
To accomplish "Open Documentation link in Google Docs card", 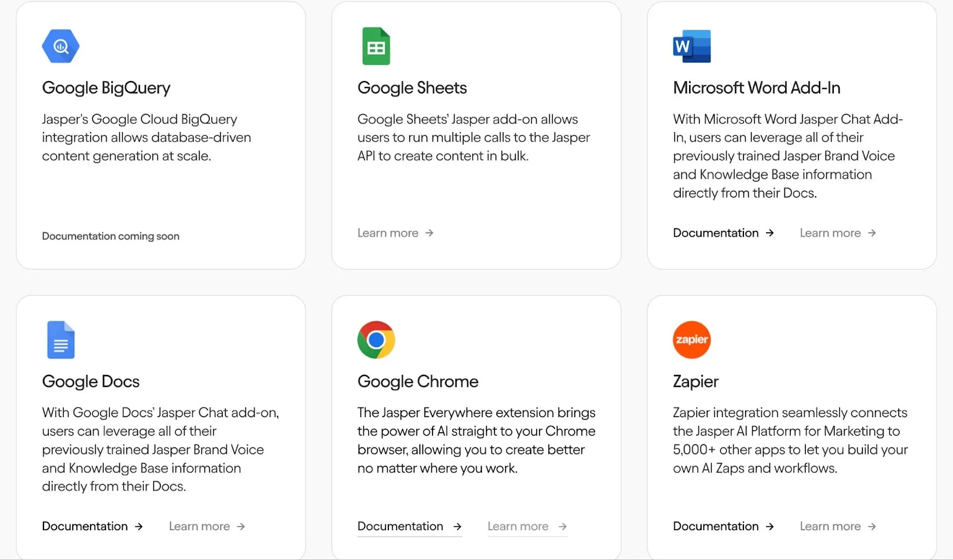I will pyautogui.click(x=92, y=526).
